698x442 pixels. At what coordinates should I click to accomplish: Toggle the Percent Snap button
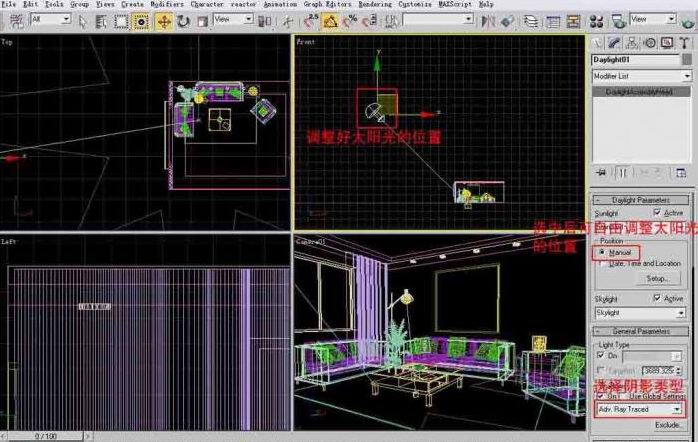point(350,21)
